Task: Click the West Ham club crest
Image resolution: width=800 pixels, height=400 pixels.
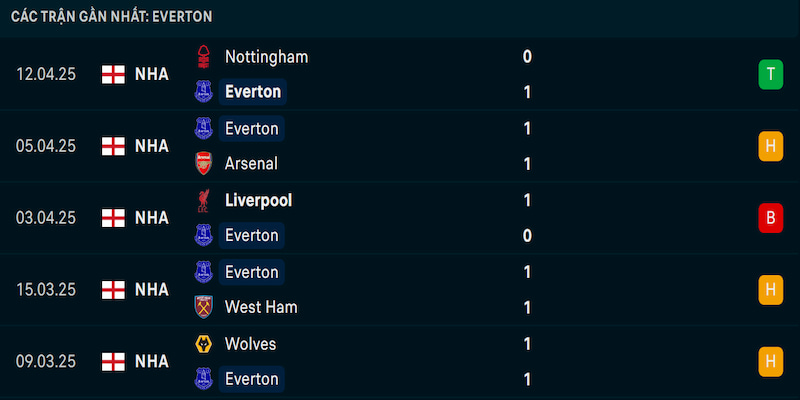Action: tap(204, 307)
